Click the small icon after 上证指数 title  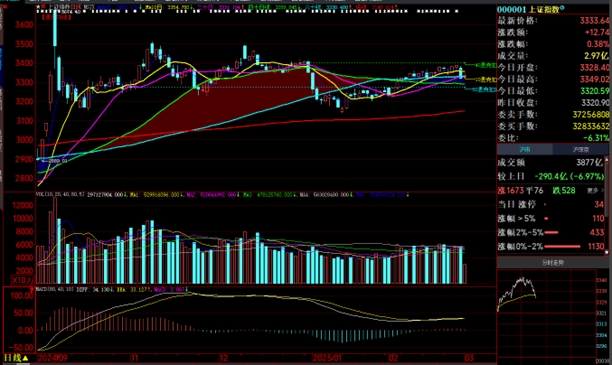tap(562, 8)
